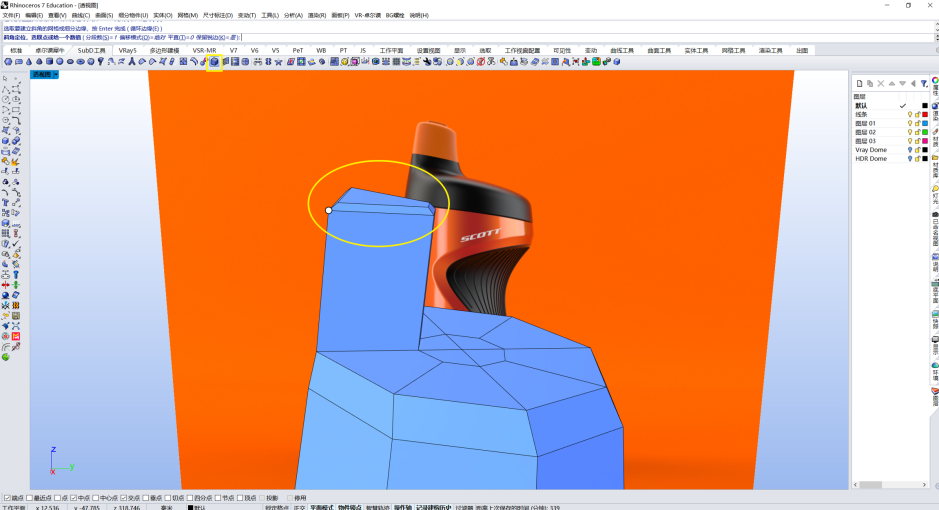Click the star icon in SubD toolbar

click(278, 62)
